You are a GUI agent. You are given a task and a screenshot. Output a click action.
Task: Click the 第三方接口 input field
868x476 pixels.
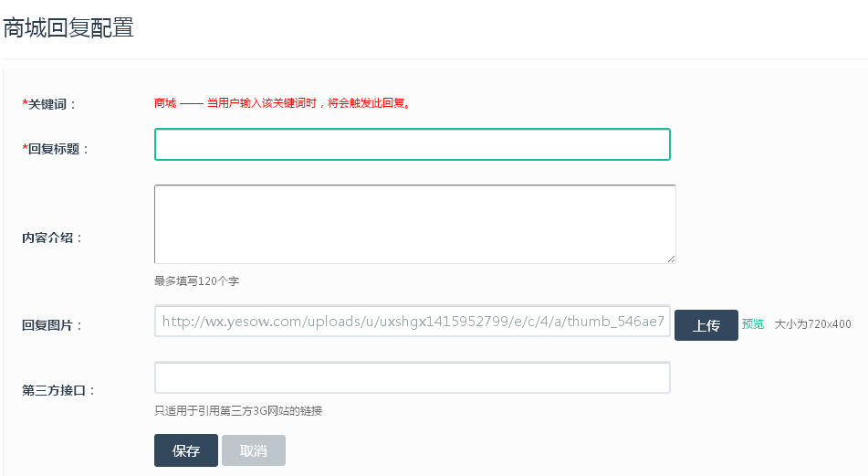click(x=412, y=377)
